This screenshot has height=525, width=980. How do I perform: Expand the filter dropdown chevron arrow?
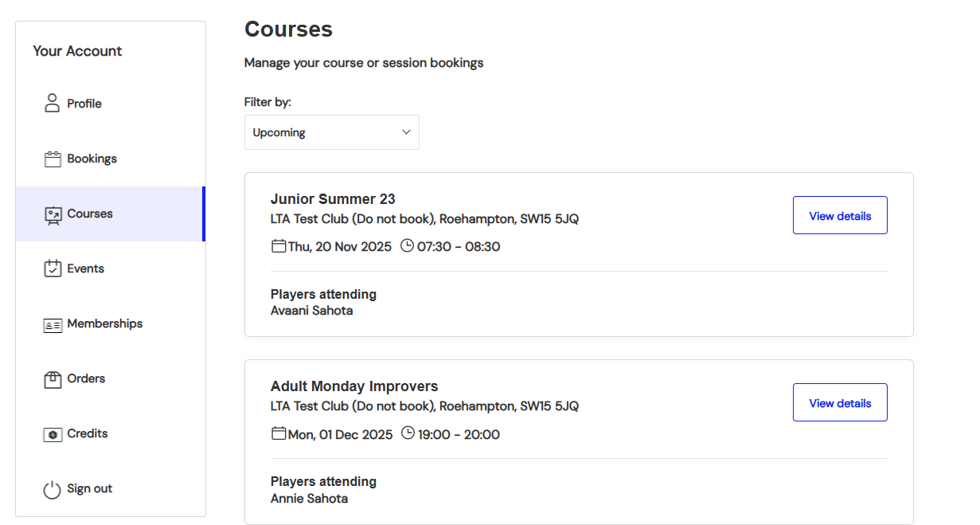(x=406, y=132)
